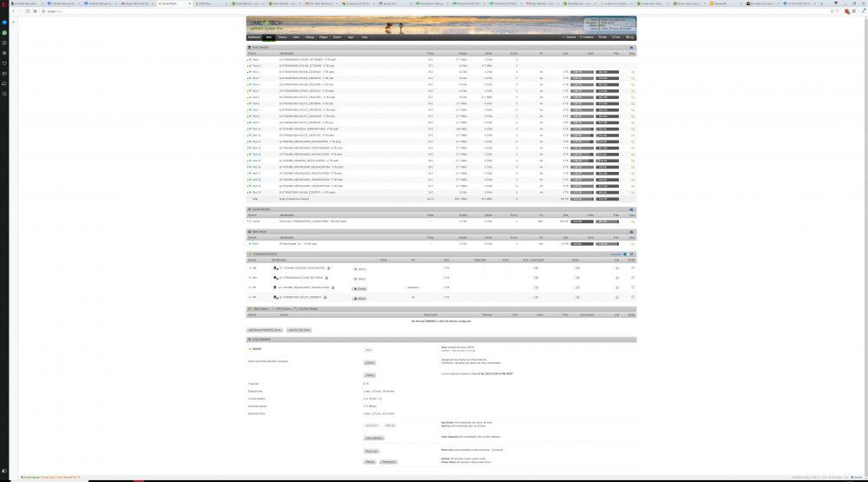Open the Docker menu tab

pyautogui.click(x=337, y=37)
